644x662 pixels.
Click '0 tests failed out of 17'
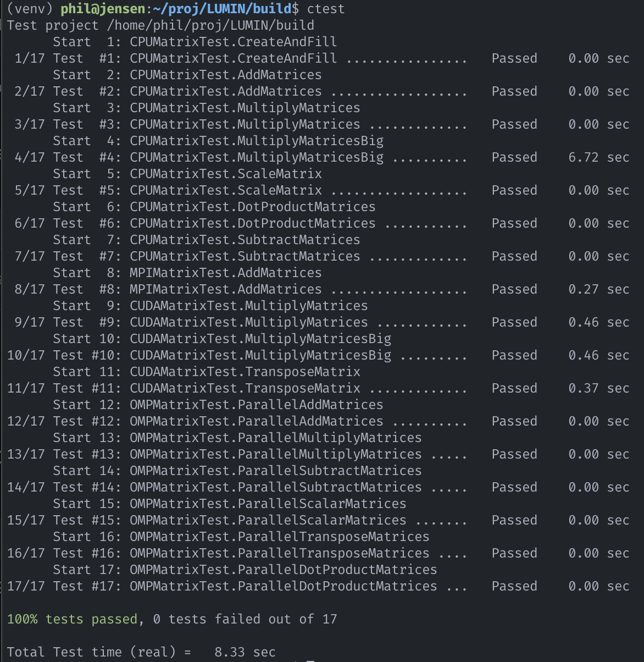coord(245,619)
